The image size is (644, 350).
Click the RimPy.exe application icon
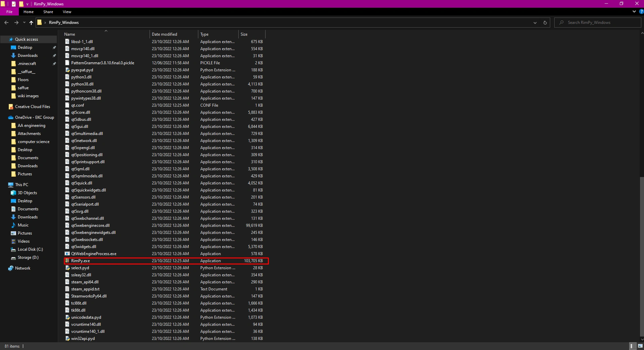pos(67,261)
